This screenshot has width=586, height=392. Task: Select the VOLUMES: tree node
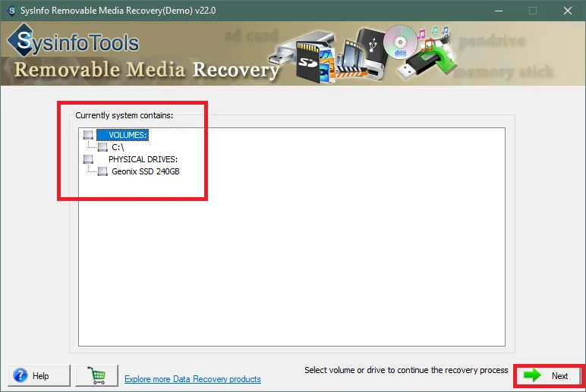coord(122,135)
